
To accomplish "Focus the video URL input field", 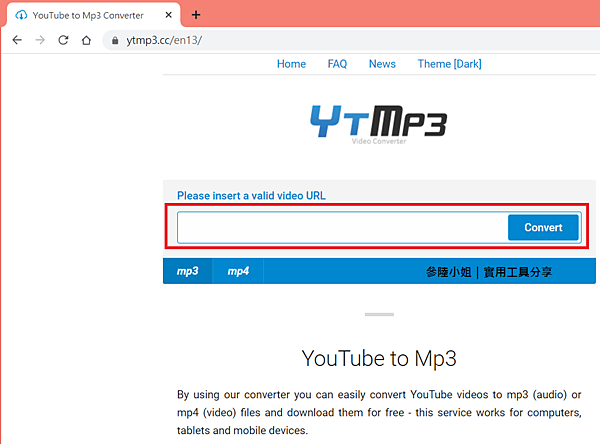I will (342, 227).
